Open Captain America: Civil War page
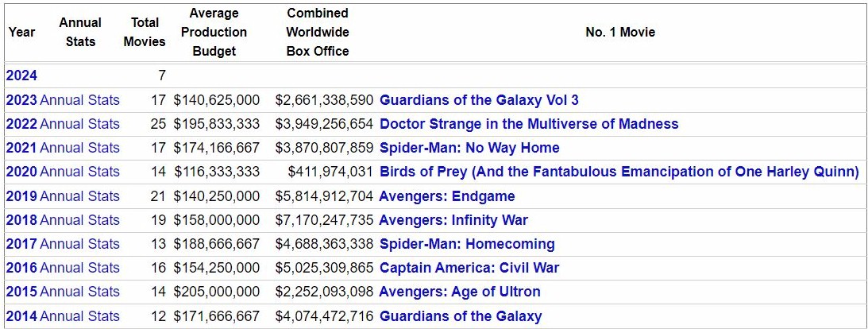Image resolution: width=868 pixels, height=329 pixels. click(x=469, y=268)
